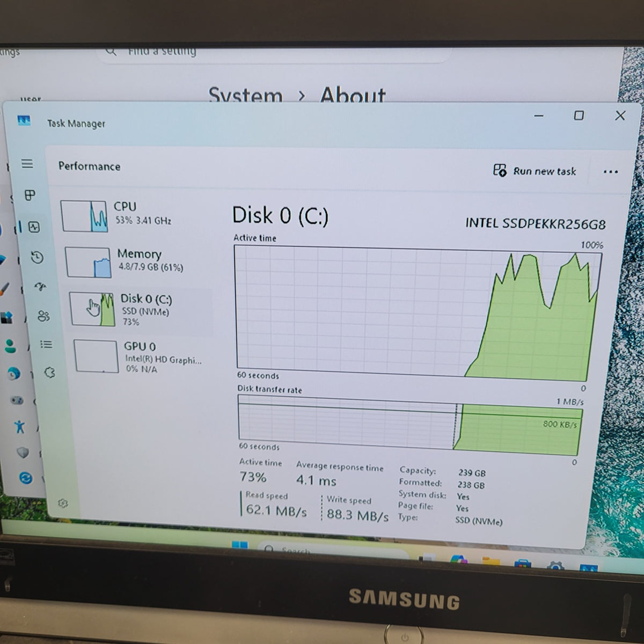
Task: Click INTEL SSDPEKKR256G8 model text
Action: coord(535,223)
